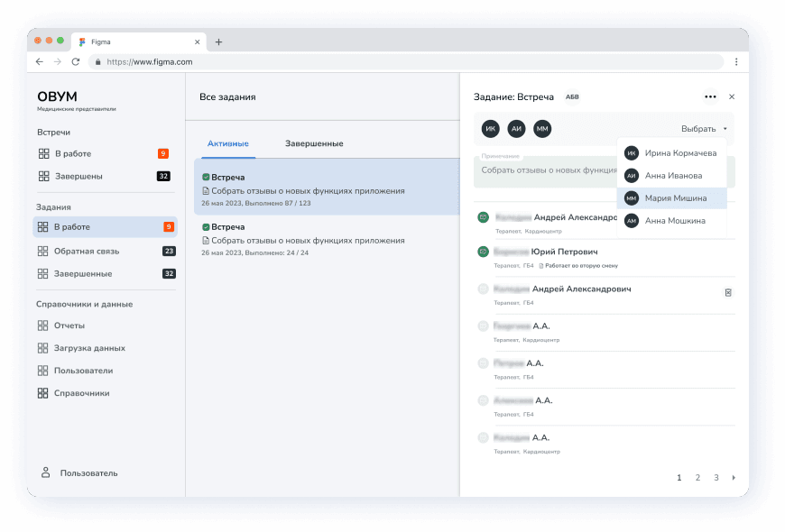Open the three-dot task options menu
Viewport: 785px width, 532px height.
point(710,96)
